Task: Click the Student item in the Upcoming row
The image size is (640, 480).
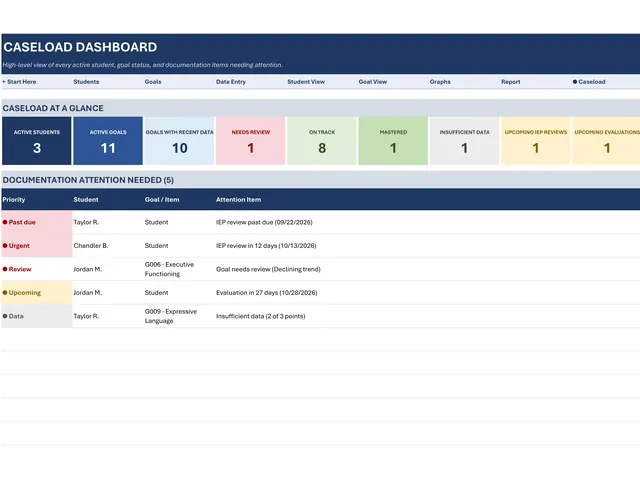Action: pyautogui.click(x=156, y=293)
